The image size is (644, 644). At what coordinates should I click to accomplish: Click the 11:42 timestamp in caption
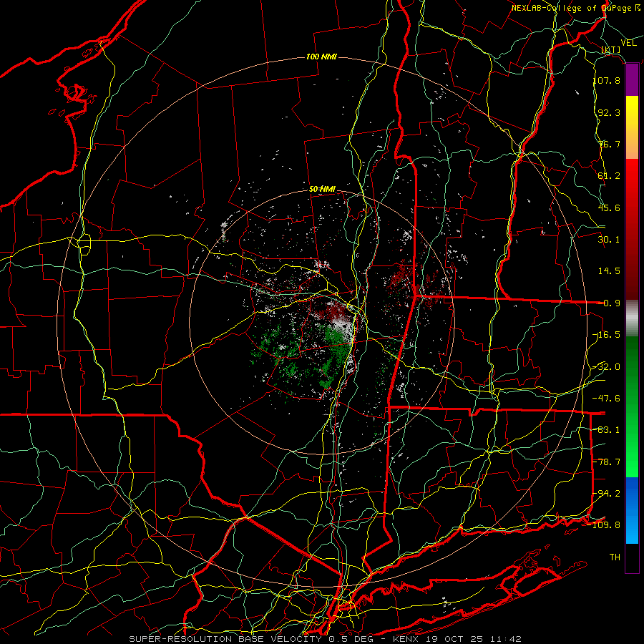[x=506, y=639]
